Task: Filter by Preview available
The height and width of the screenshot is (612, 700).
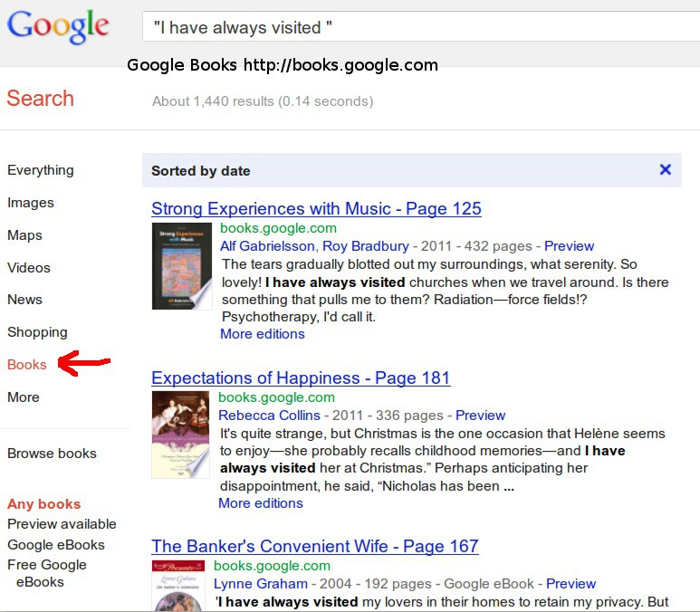Action: 62,524
